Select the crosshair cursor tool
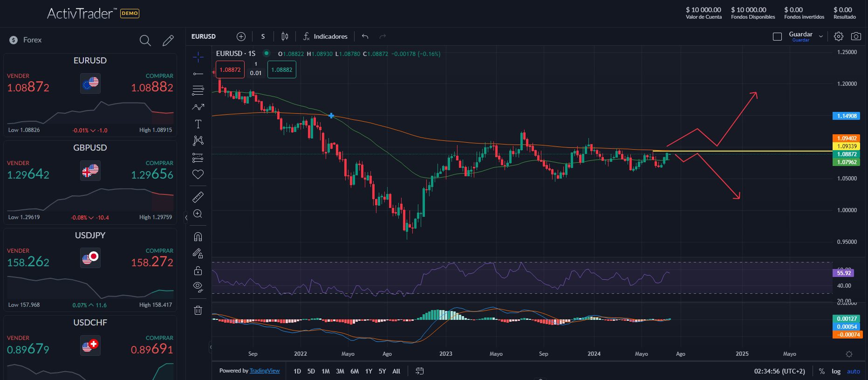Screen dimensions: 868x380 point(198,57)
